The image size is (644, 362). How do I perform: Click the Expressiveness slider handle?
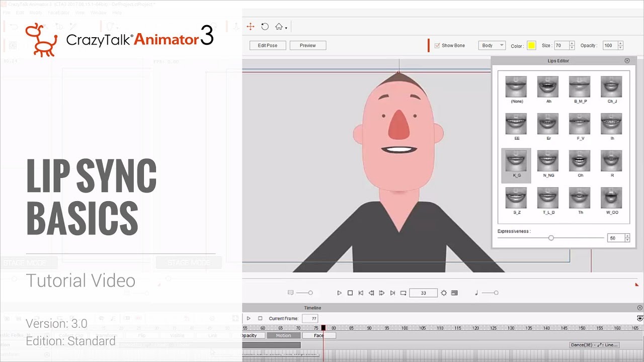551,238
